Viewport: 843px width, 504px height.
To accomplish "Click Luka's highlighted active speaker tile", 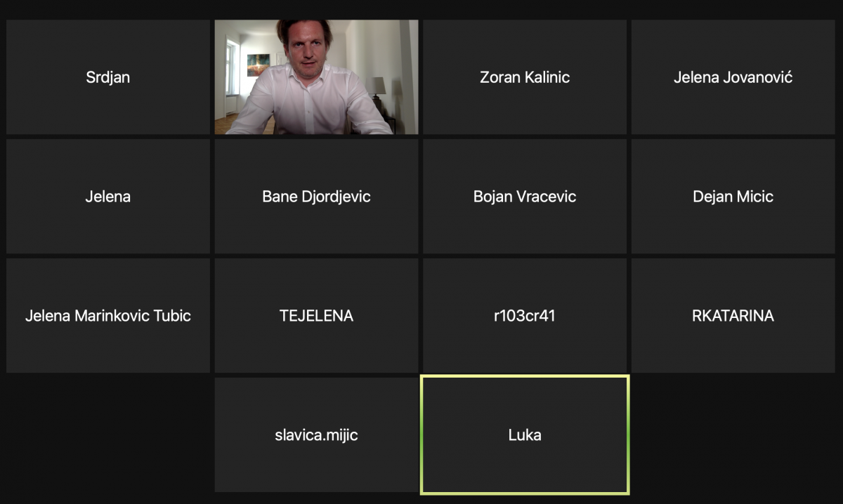I will click(525, 435).
